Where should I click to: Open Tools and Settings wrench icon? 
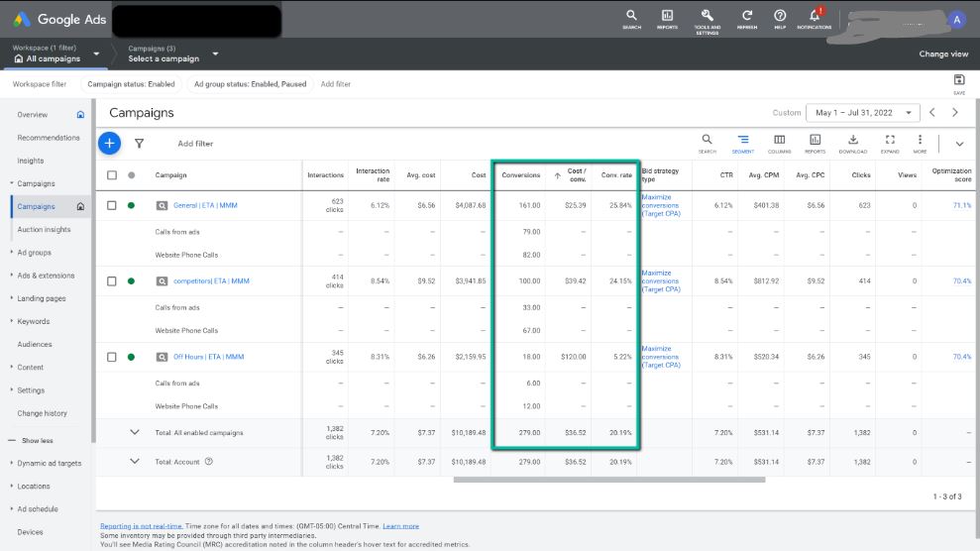[707, 21]
